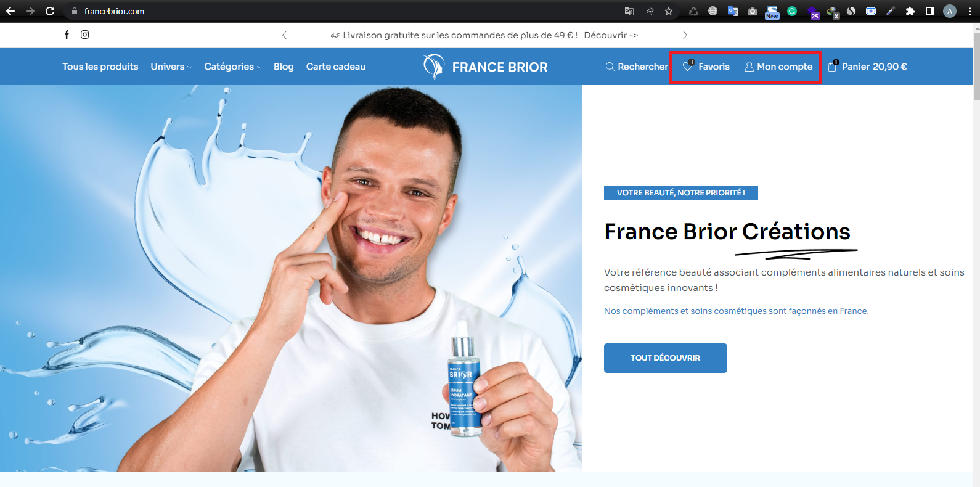Image resolution: width=980 pixels, height=487 pixels.
Task: Show previous announcement with left chevron
Action: [x=285, y=35]
